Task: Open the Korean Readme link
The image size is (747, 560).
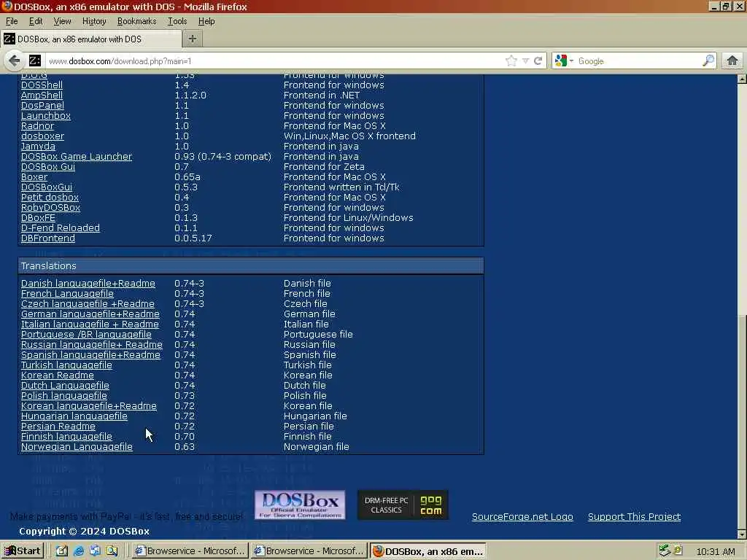Action: pyautogui.click(x=58, y=376)
